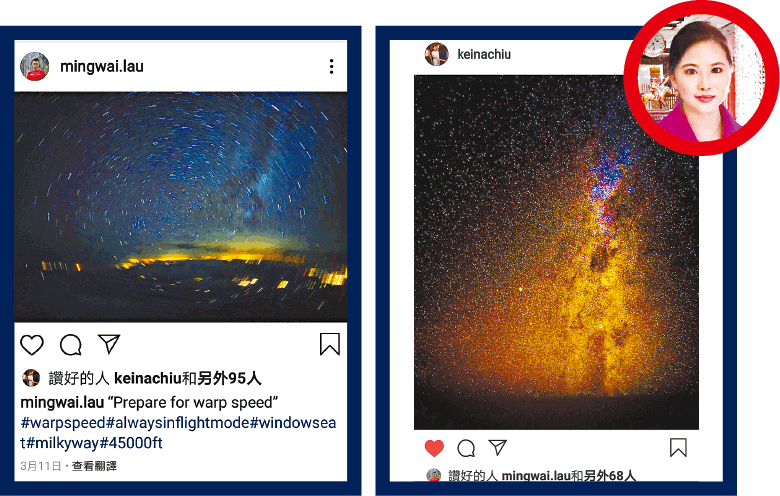The image size is (780, 496).
Task: Open the orange milky way photo
Action: pos(556,252)
